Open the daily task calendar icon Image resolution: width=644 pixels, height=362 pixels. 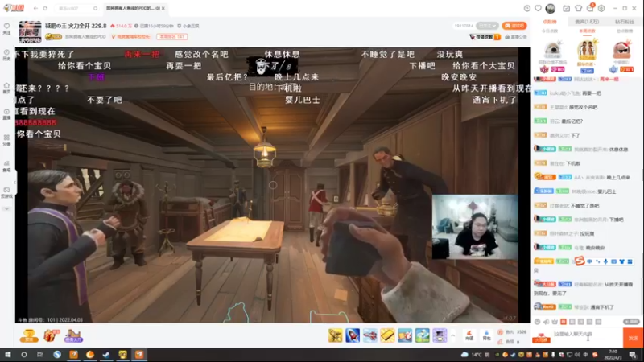(567, 8)
